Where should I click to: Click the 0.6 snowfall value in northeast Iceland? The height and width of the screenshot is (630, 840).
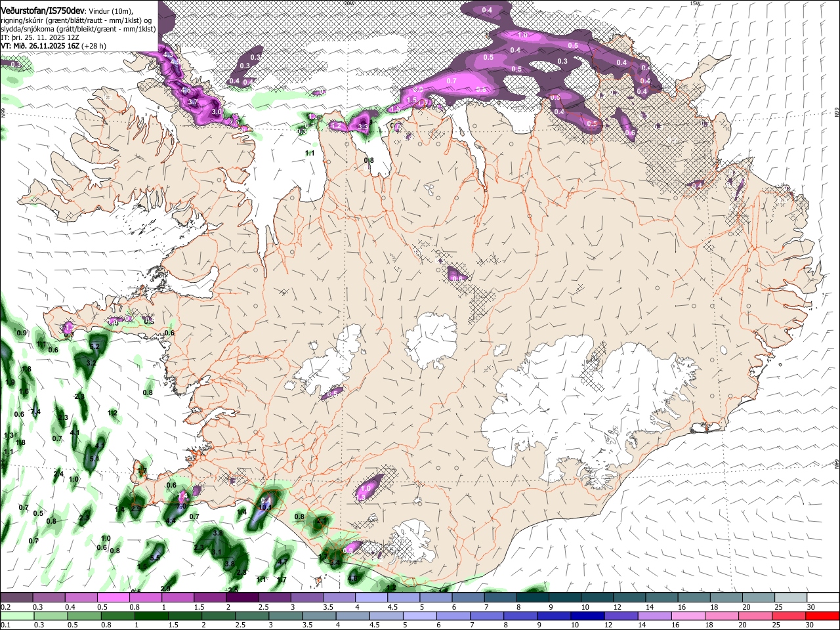pos(630,133)
